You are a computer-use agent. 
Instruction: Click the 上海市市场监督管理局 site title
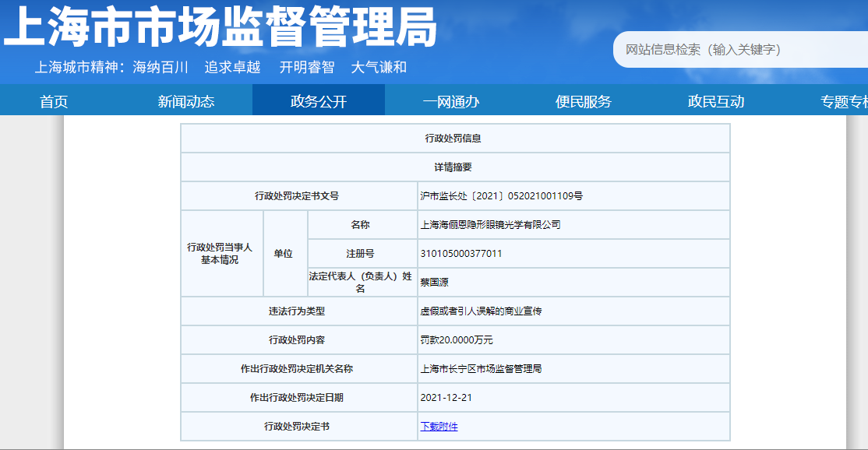(x=221, y=27)
